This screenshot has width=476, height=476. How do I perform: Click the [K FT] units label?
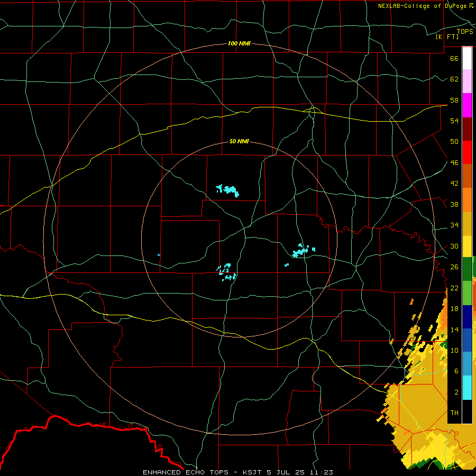click(447, 36)
